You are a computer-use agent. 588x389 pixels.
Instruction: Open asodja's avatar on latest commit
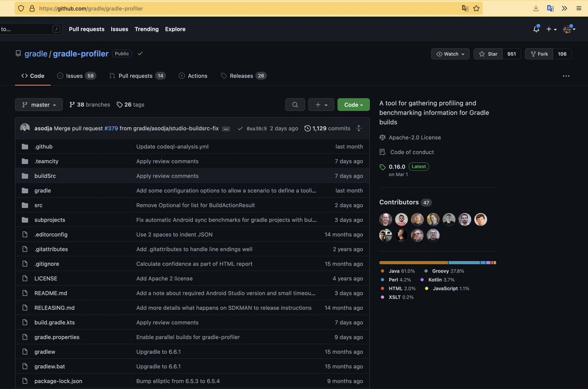coord(25,128)
